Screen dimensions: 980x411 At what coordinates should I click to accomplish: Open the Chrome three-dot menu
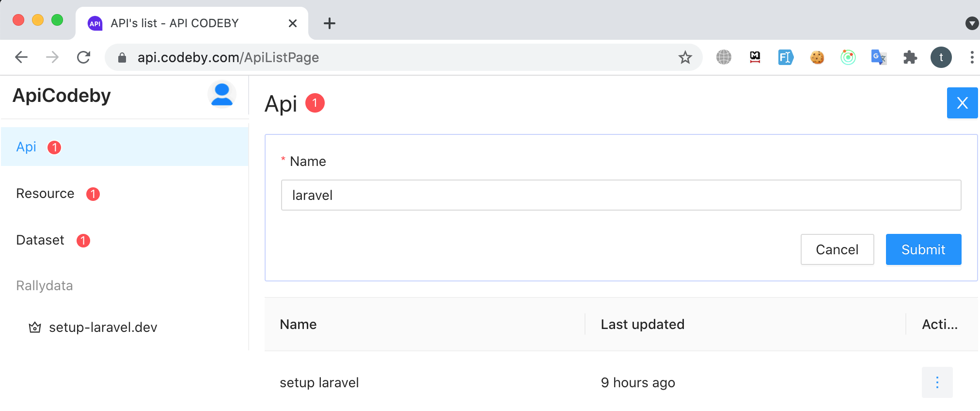click(x=972, y=58)
